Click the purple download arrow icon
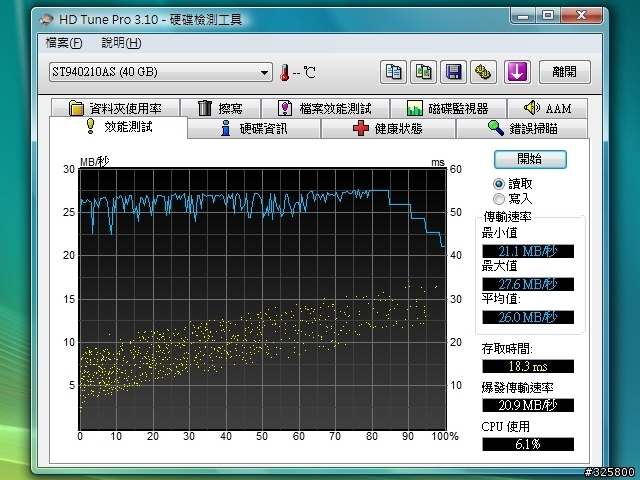The height and width of the screenshot is (480, 640). (x=517, y=72)
